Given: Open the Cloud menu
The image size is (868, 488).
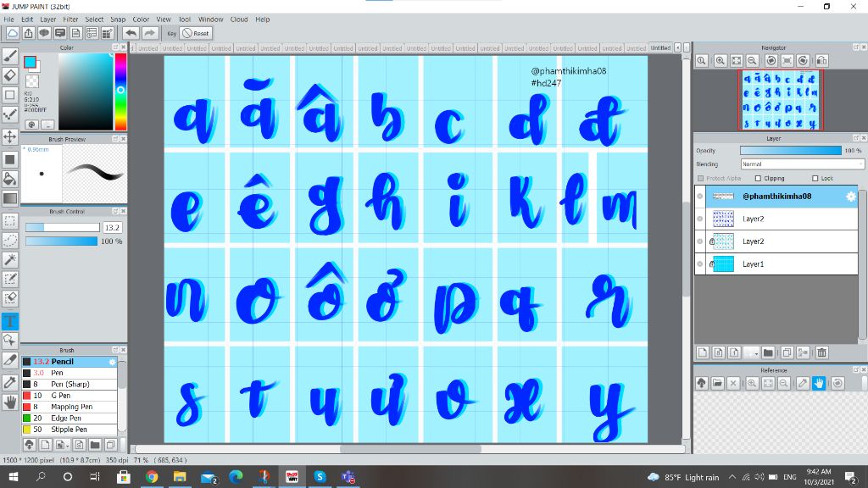Looking at the screenshot, I should tap(239, 19).
